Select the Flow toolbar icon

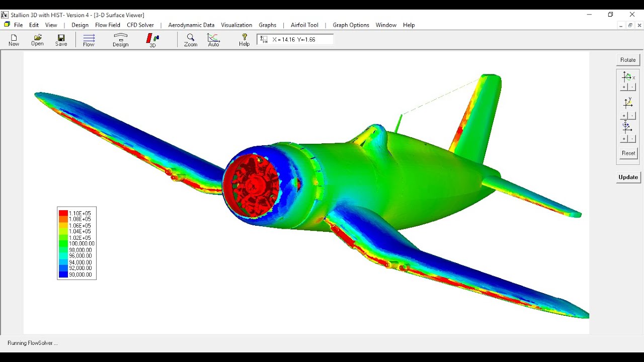click(89, 40)
